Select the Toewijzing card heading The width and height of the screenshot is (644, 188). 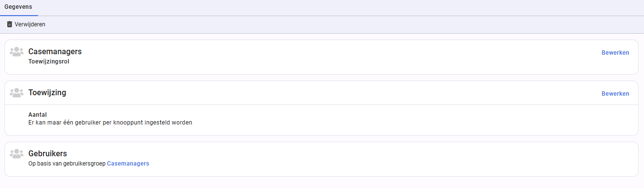click(47, 92)
